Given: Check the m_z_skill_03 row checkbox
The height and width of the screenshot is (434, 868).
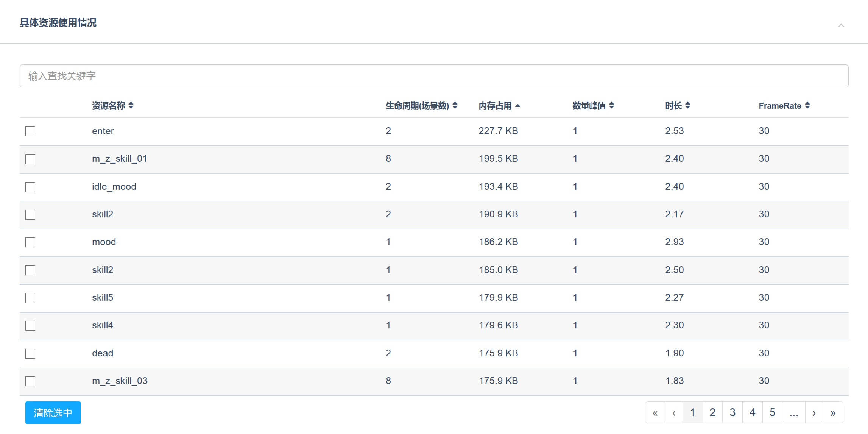Looking at the screenshot, I should click(30, 381).
